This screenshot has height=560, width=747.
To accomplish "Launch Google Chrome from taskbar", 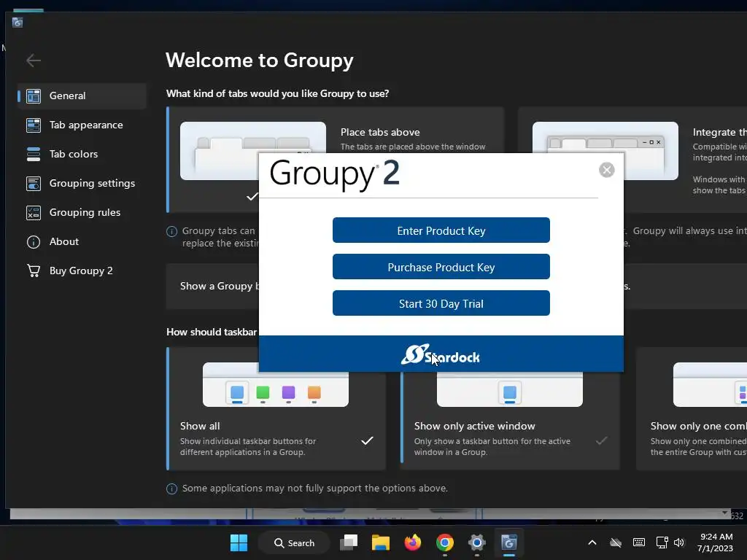I will coord(444,542).
